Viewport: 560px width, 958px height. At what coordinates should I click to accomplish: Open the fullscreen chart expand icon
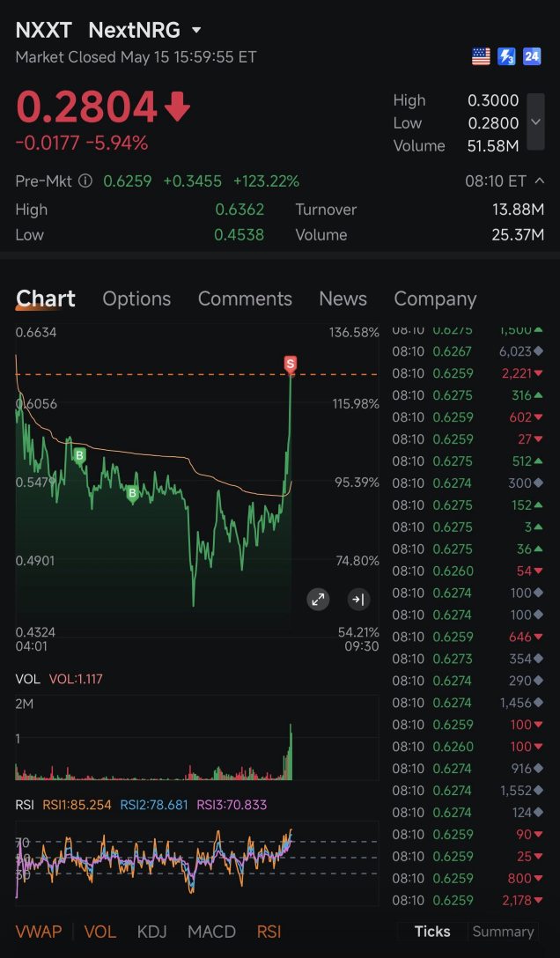coord(318,600)
